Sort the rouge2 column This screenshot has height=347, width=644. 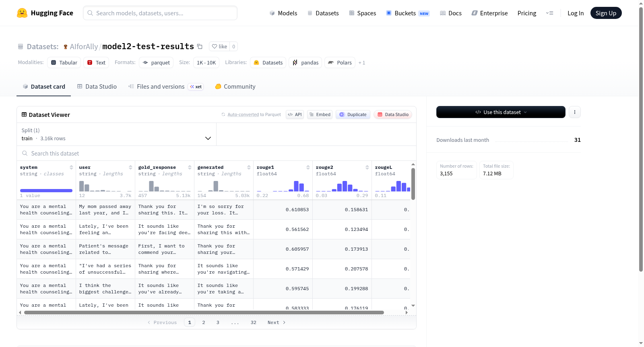[367, 167]
